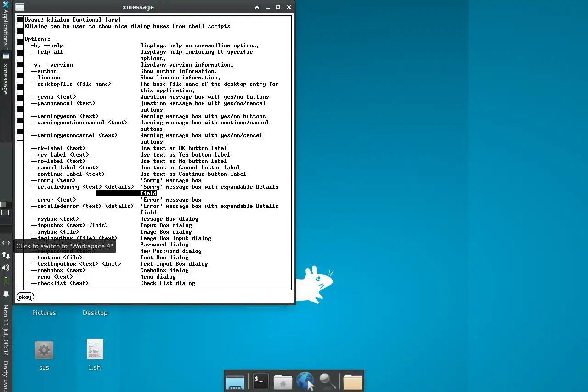Screen dimensions: 588x392
Task: Click the xmessage title bar text
Action: pyautogui.click(x=138, y=7)
